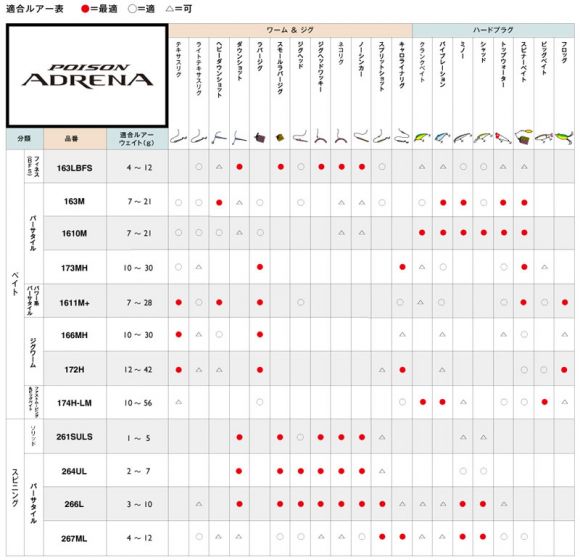580x560 pixels.
Task: Click the ヘビーダウンショット rig illustration icon
Action: 219,138
